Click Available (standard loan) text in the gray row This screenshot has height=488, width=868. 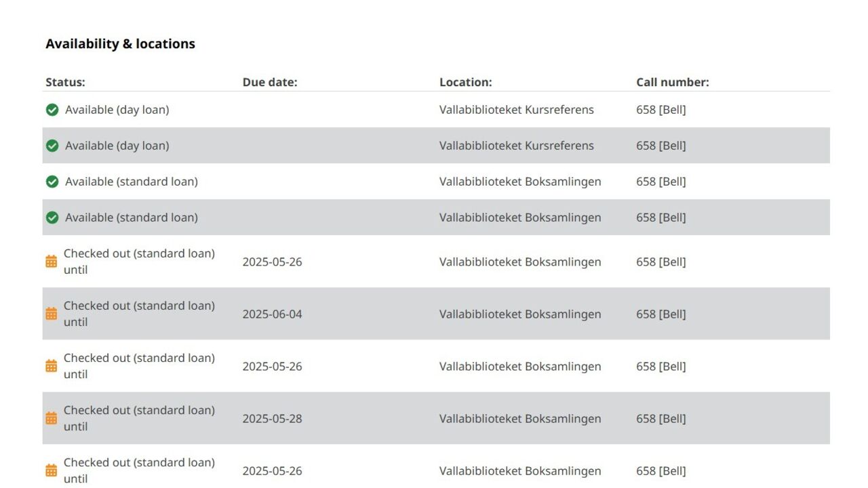click(x=131, y=218)
